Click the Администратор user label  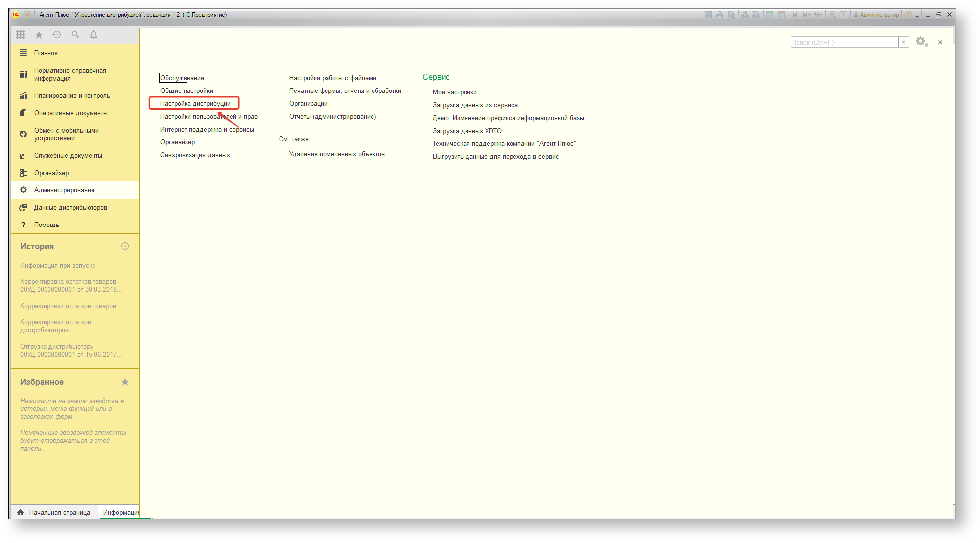click(x=876, y=15)
